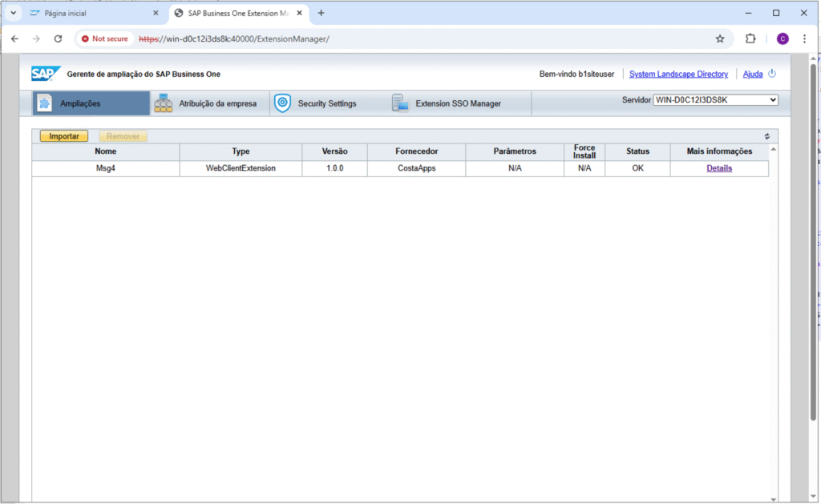Open the System Landscape Directory link
Image resolution: width=821 pixels, height=504 pixels.
coord(678,74)
